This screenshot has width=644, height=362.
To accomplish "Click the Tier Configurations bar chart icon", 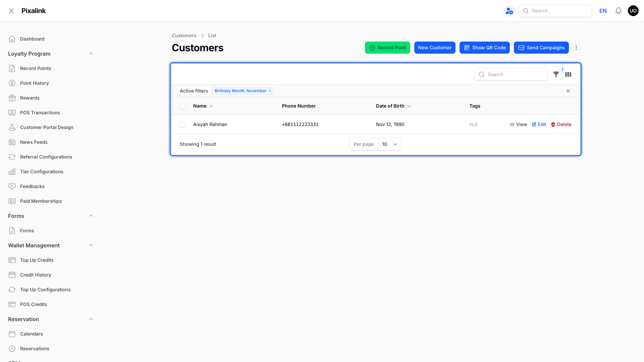I will (x=12, y=172).
